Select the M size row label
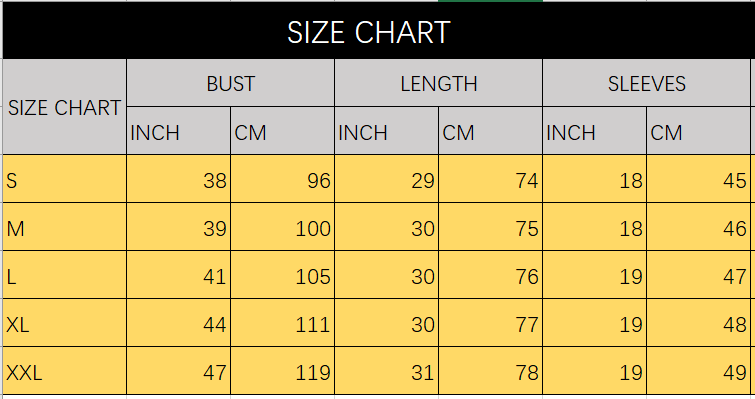The width and height of the screenshot is (755, 399). tap(65, 227)
